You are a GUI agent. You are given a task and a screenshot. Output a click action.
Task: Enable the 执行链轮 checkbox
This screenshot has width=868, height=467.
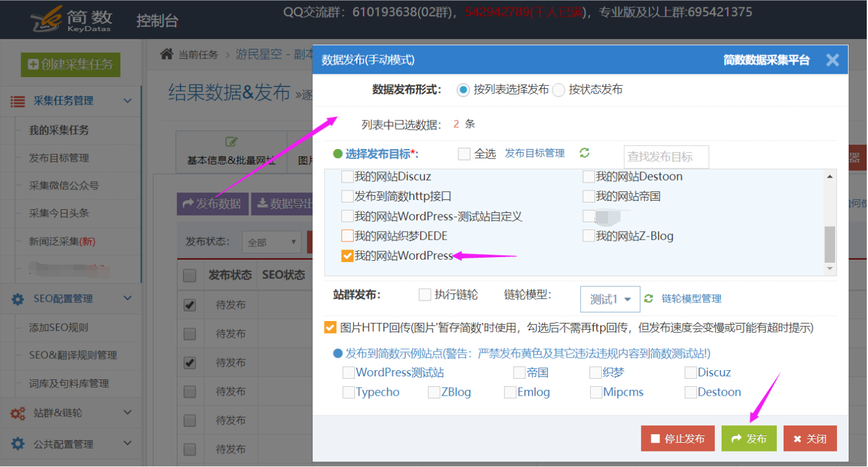tap(424, 295)
